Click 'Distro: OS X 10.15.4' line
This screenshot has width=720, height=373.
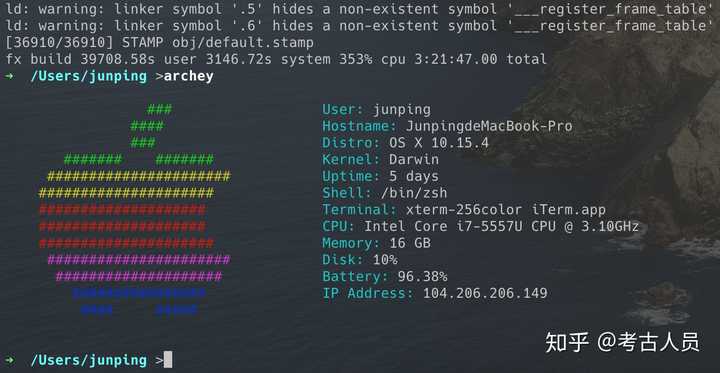(405, 143)
